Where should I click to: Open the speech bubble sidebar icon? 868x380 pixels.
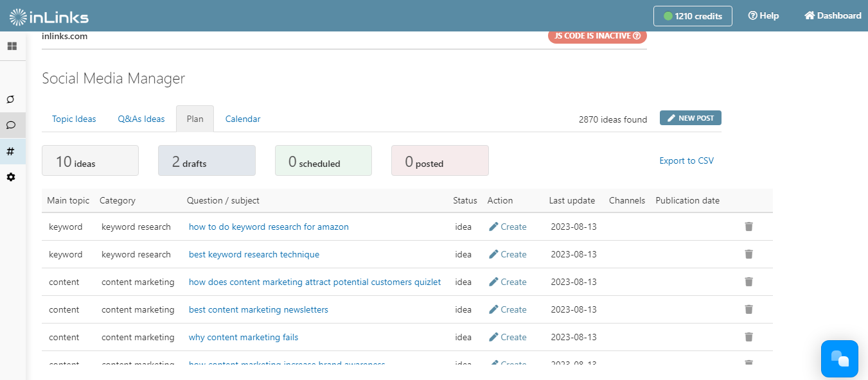coord(11,125)
